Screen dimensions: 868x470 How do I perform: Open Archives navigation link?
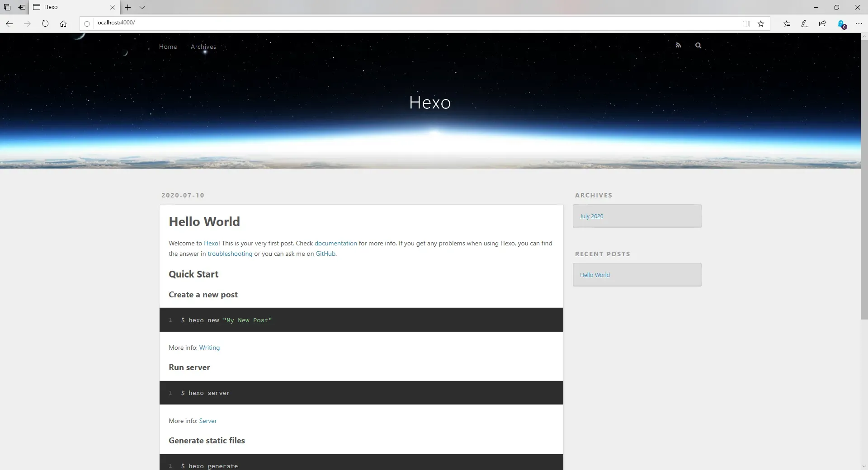pos(203,47)
